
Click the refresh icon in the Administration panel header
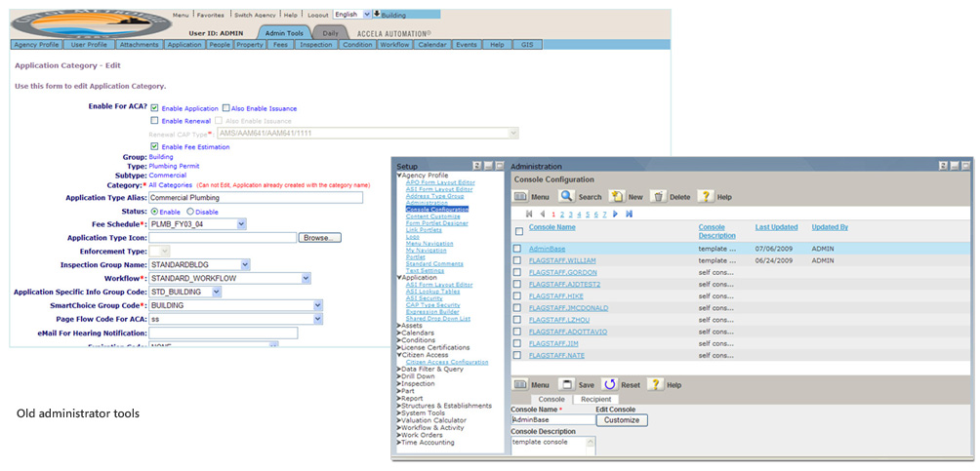(x=943, y=166)
